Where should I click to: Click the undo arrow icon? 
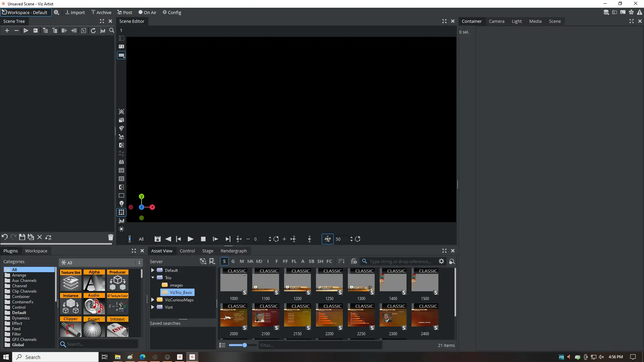[5, 237]
